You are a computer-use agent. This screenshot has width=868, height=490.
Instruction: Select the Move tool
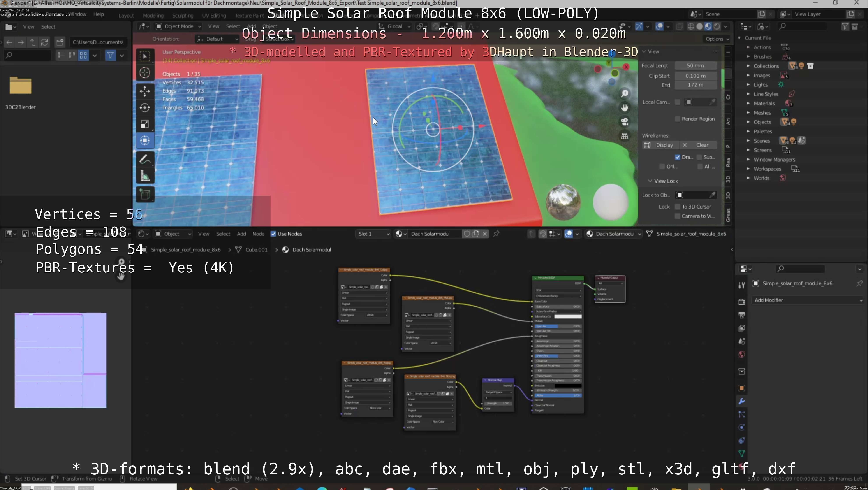pyautogui.click(x=145, y=91)
